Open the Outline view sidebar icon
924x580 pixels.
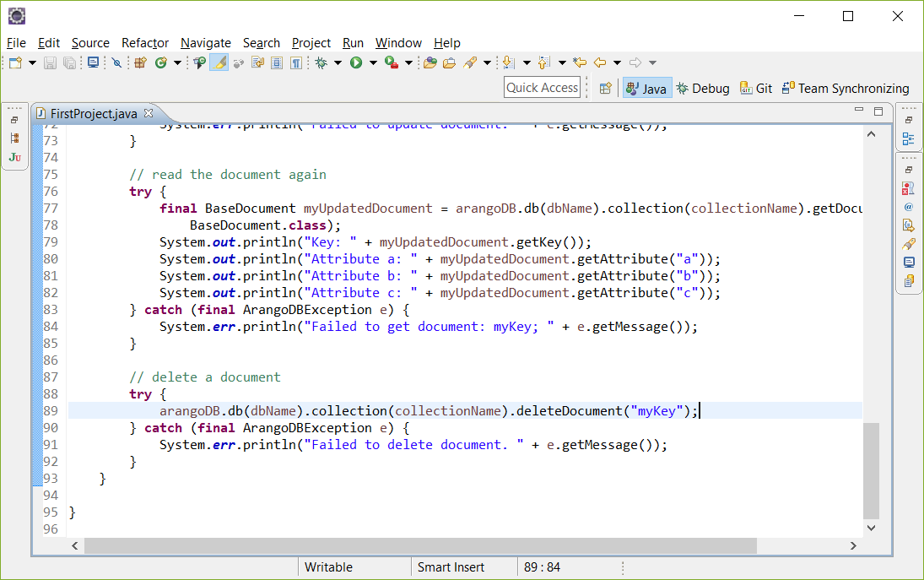(x=908, y=138)
